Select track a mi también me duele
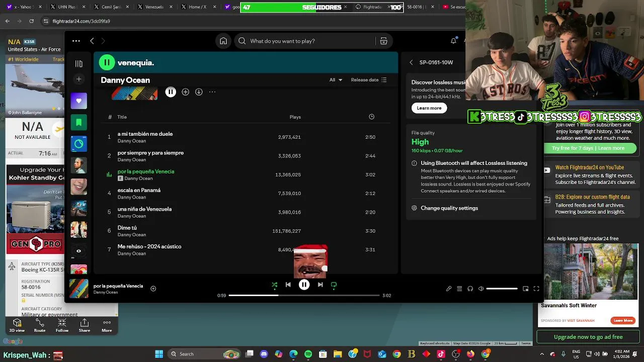The height and width of the screenshot is (362, 644). tap(145, 134)
